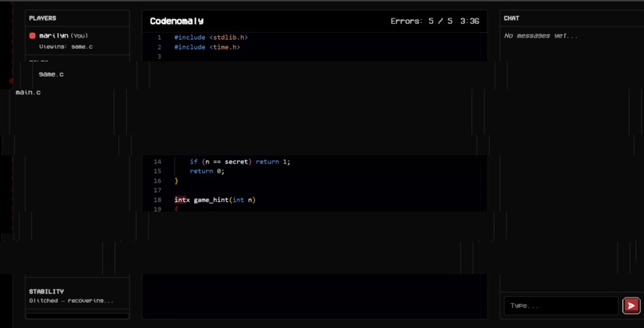The height and width of the screenshot is (328, 644).
Task: Focus the chat Type... input field
Action: [561, 306]
